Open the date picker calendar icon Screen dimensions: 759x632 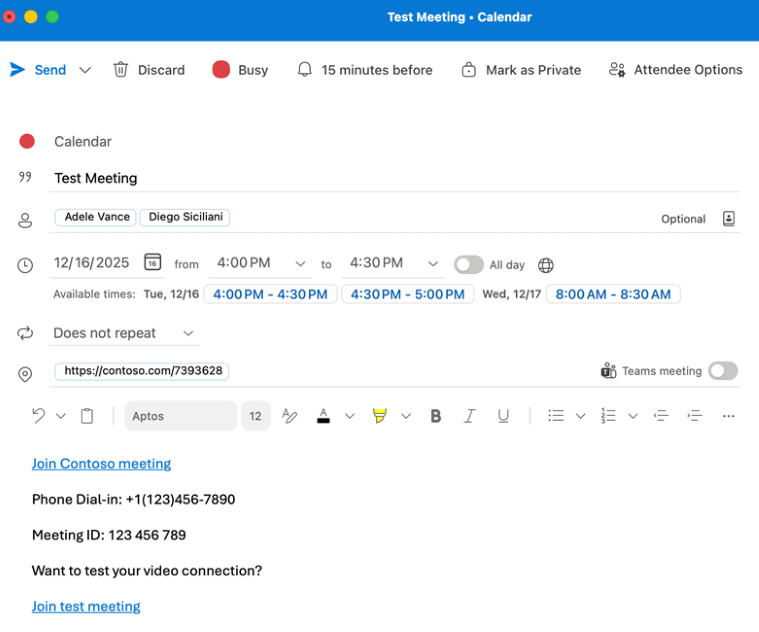pos(152,262)
